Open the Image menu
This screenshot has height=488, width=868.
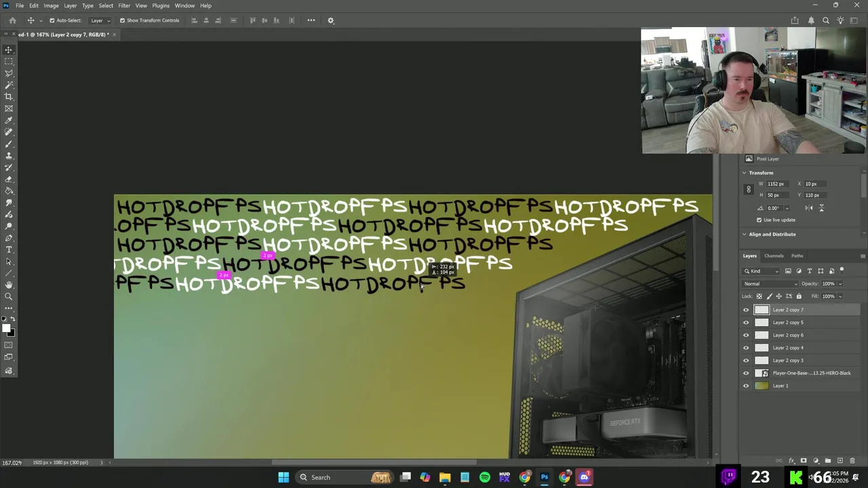[x=51, y=5]
